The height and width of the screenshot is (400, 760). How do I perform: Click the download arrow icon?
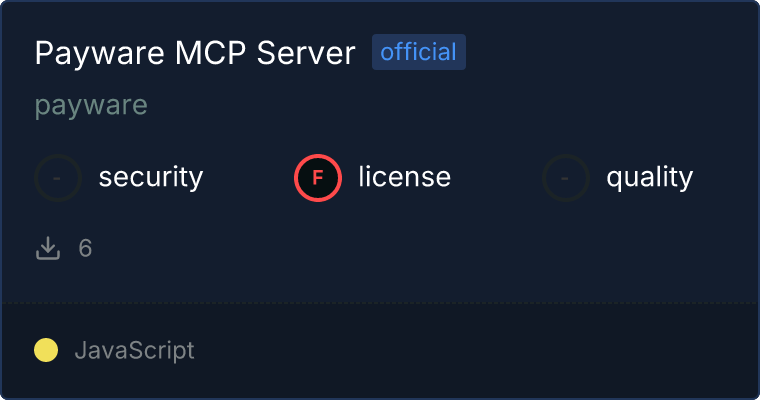pyautogui.click(x=48, y=248)
